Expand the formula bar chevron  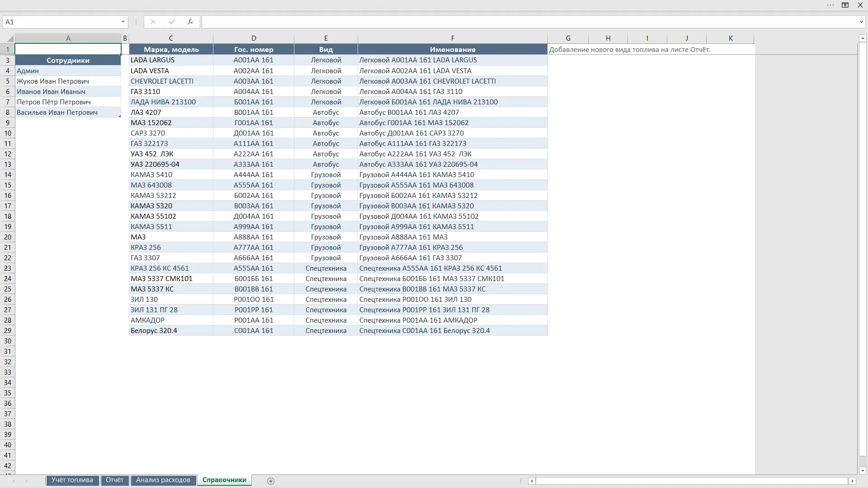pos(861,22)
